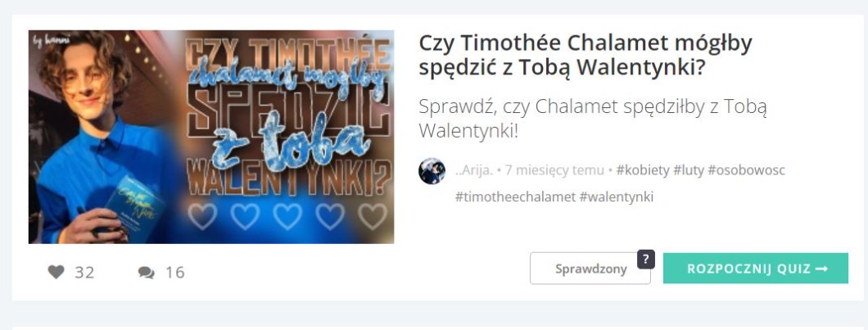Image resolution: width=868 pixels, height=330 pixels.
Task: Open comments via speech bubble icon
Action: pyautogui.click(x=146, y=273)
